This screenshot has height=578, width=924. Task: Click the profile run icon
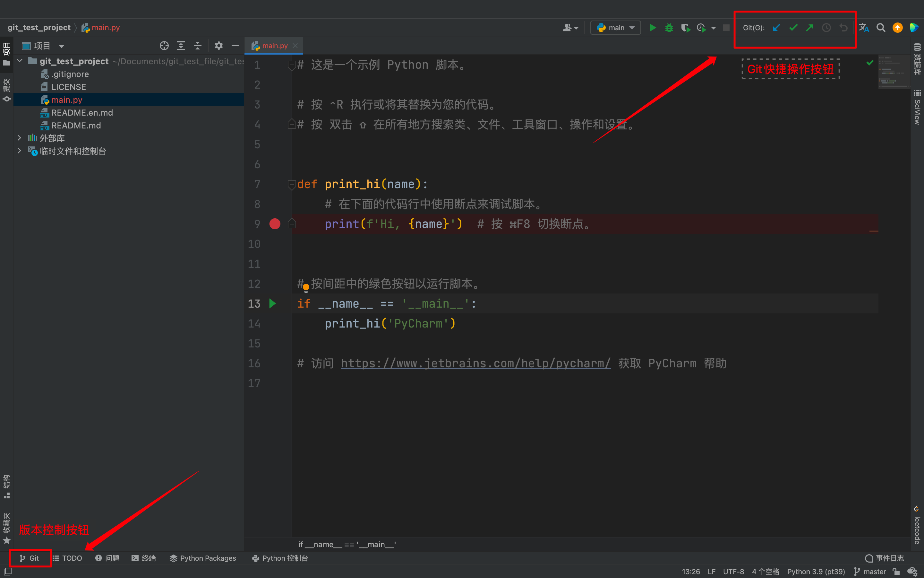tap(701, 28)
